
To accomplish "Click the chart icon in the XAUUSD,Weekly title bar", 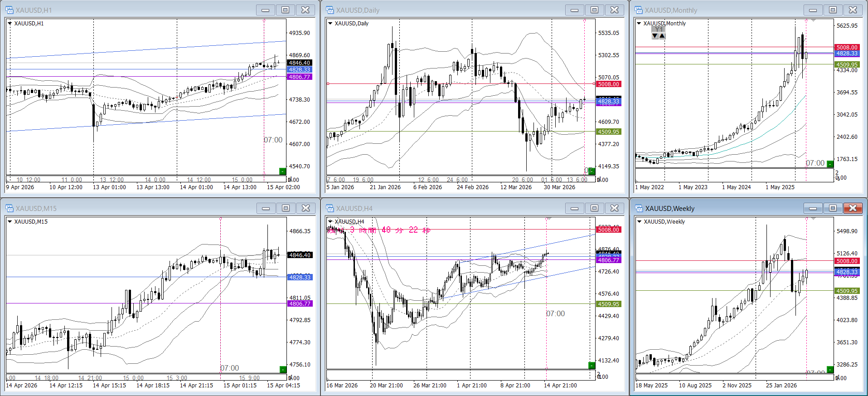I will point(639,208).
